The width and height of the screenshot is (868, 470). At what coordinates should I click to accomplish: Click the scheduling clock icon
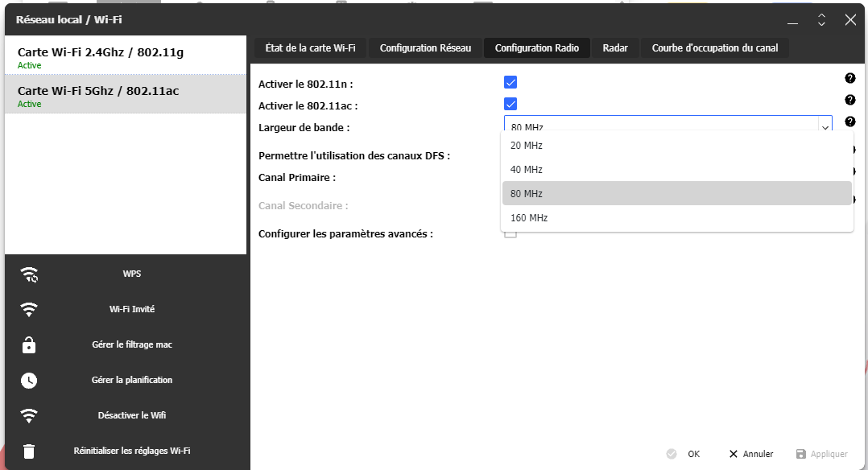coord(29,381)
